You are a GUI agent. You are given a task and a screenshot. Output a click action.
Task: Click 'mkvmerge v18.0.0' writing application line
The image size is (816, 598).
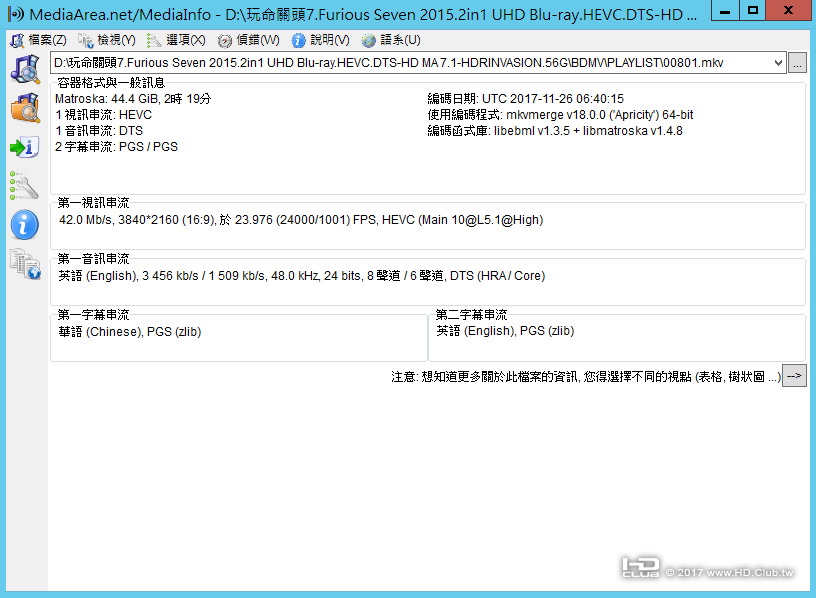(560, 115)
